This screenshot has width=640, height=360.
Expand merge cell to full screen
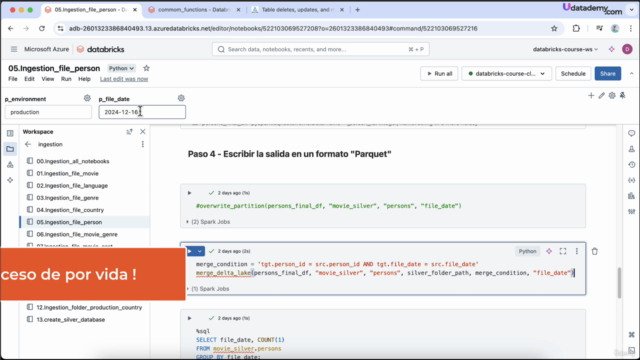point(563,251)
